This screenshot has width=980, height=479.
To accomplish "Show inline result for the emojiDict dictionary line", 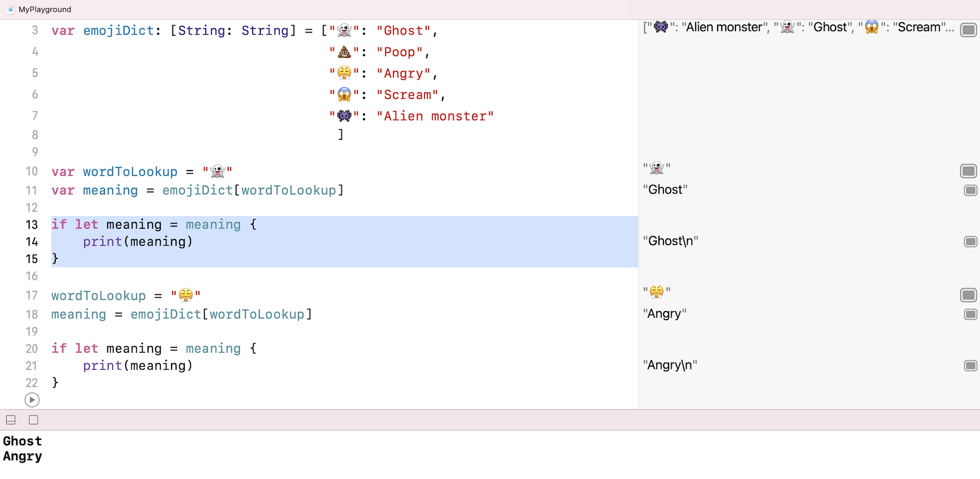I will point(969,30).
